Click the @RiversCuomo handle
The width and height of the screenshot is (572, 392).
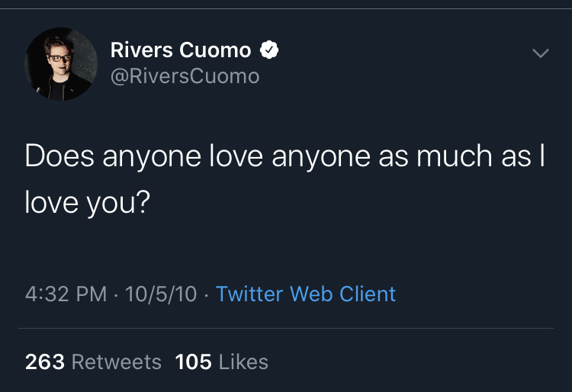[185, 76]
